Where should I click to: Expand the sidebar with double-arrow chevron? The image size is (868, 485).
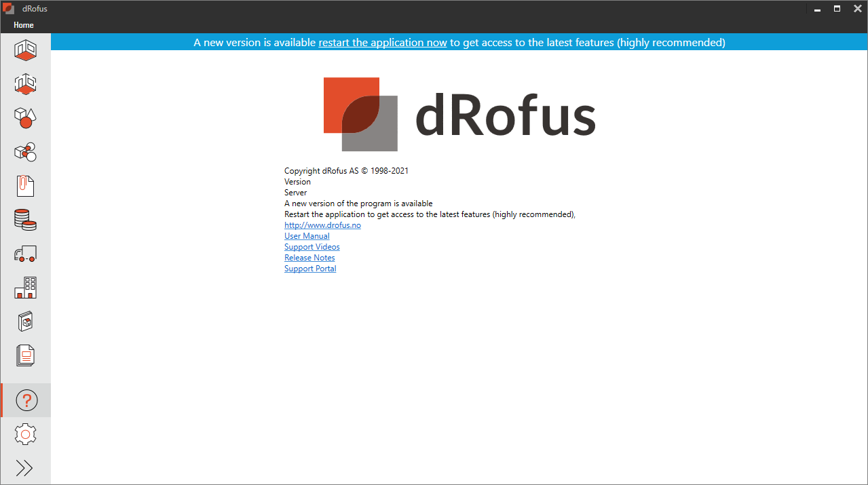tap(25, 468)
